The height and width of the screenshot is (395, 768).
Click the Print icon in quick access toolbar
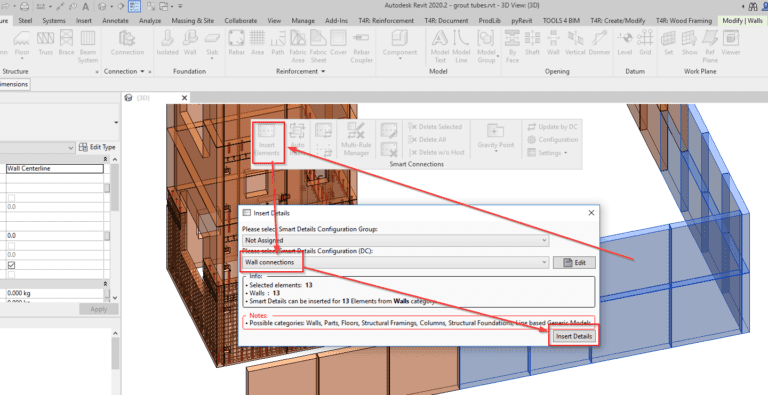coord(24,6)
